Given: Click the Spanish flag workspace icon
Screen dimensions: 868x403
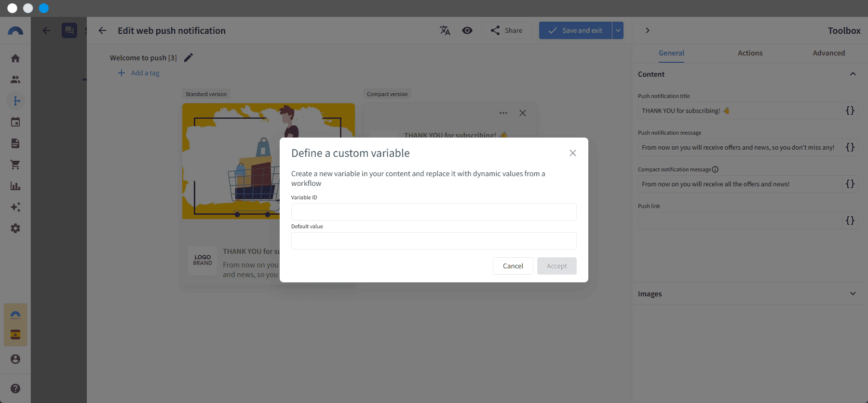Looking at the screenshot, I should [15, 335].
